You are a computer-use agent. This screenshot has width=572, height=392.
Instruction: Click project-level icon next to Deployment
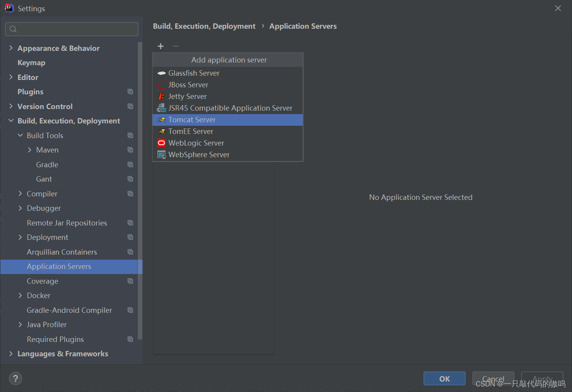click(x=130, y=237)
